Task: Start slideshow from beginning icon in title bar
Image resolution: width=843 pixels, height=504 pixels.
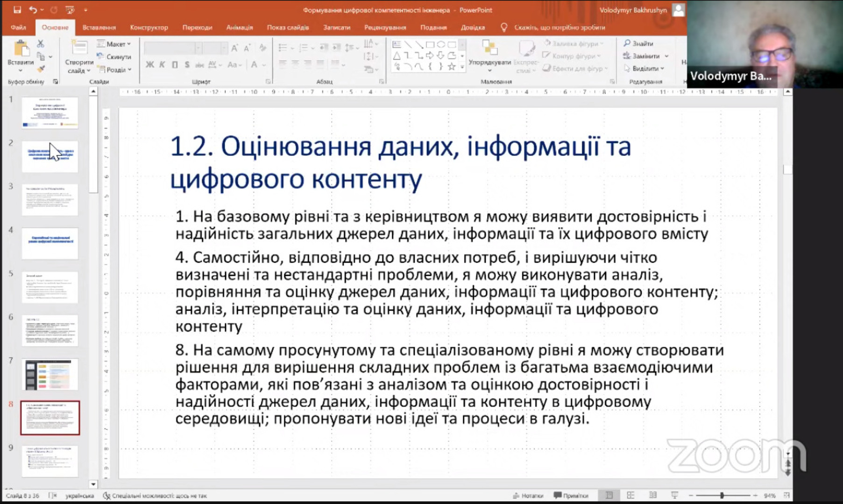Action: pos(70,10)
